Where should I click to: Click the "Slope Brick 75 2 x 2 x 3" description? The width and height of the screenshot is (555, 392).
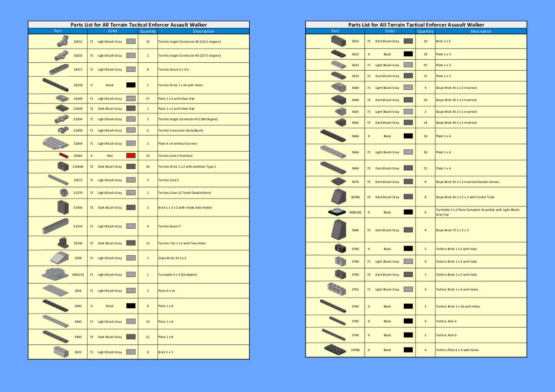coord(452,230)
